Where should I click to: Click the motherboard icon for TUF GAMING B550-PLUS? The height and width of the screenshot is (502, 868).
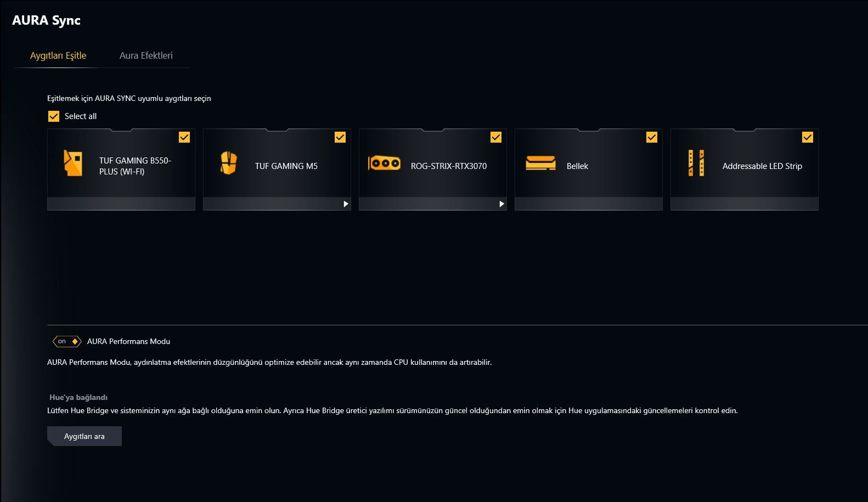(73, 163)
